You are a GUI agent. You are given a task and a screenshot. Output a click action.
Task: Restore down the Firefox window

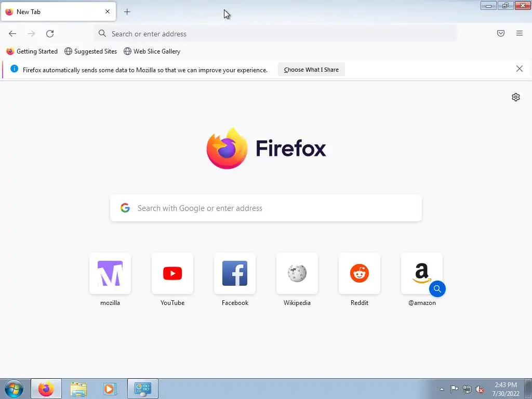point(506,5)
